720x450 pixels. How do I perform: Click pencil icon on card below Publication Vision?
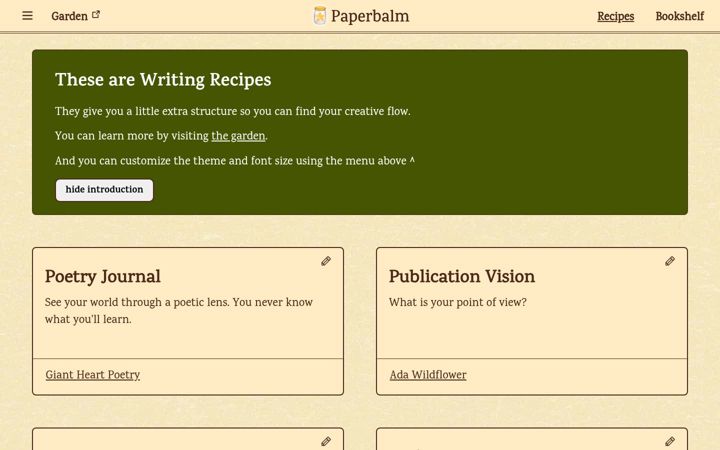(669, 442)
